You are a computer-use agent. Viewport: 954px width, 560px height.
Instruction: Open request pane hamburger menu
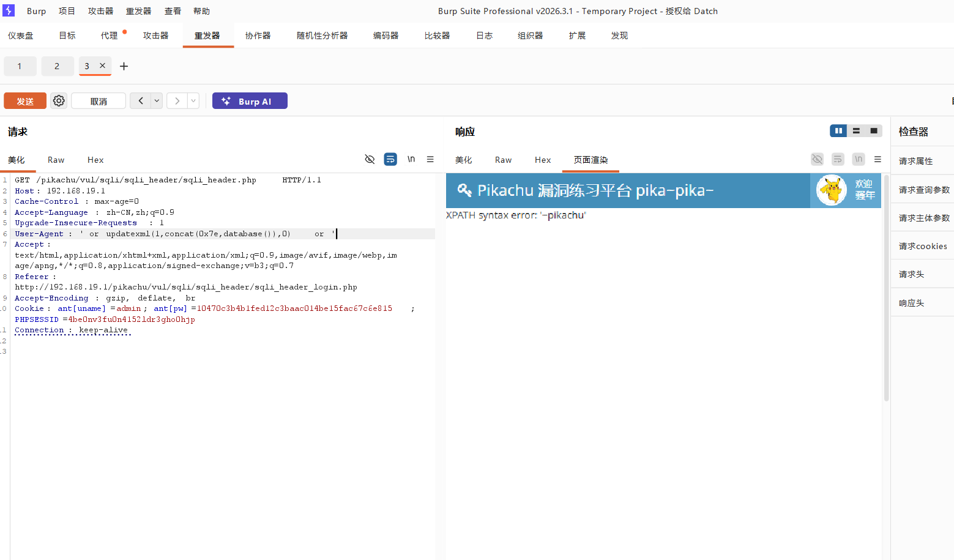click(x=430, y=159)
